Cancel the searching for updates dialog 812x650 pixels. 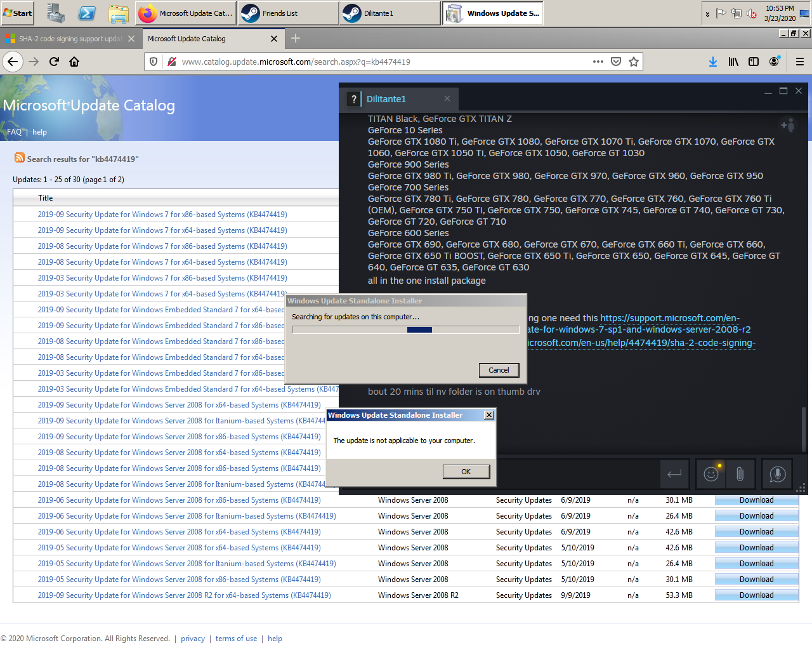point(499,370)
